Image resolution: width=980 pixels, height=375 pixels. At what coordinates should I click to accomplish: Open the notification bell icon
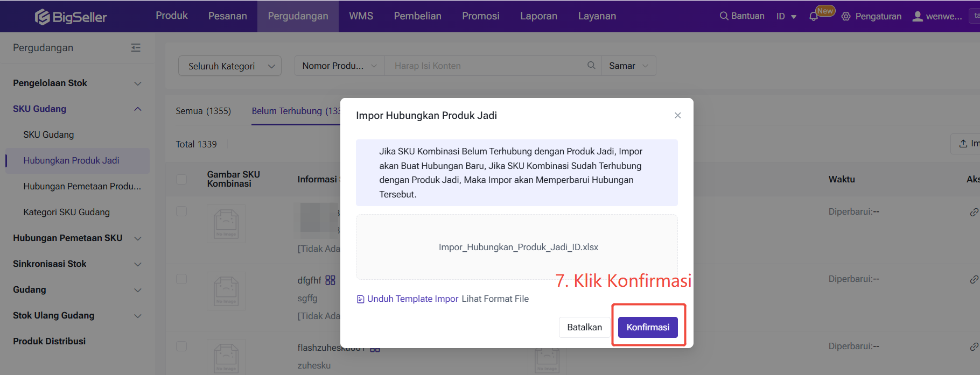tap(813, 17)
